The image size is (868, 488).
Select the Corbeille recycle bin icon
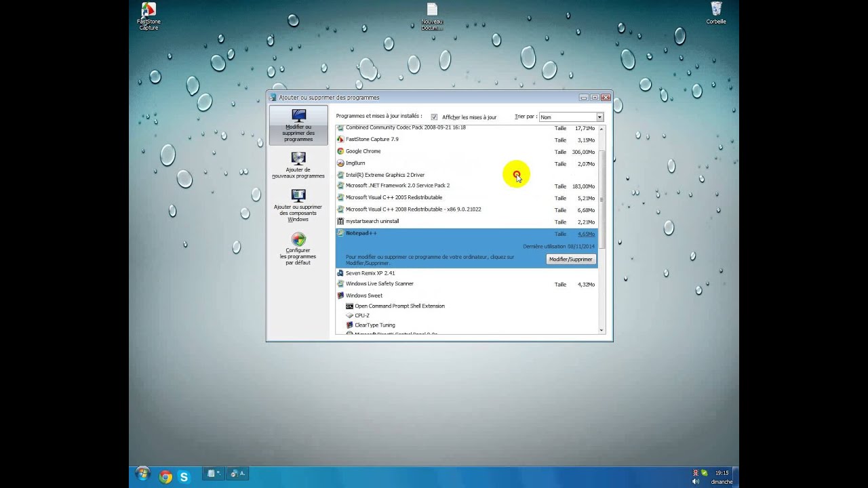716,14
